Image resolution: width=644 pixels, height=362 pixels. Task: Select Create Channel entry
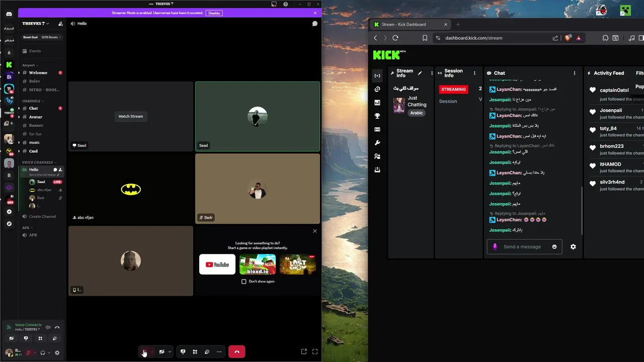click(x=42, y=217)
